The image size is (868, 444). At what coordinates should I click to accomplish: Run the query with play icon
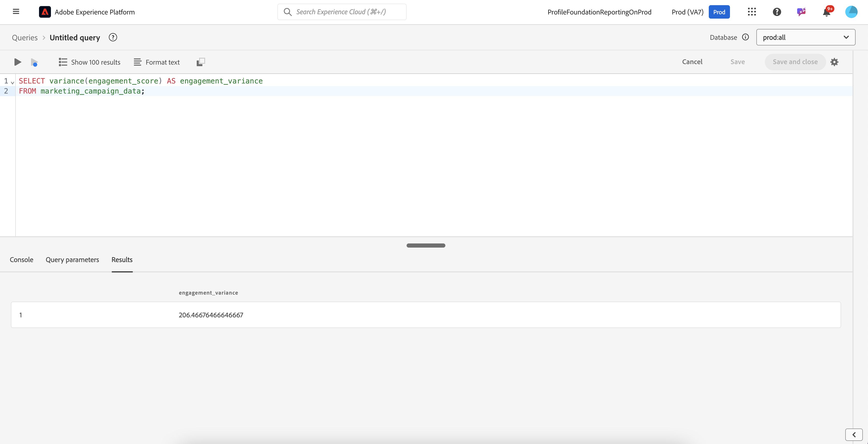click(18, 62)
